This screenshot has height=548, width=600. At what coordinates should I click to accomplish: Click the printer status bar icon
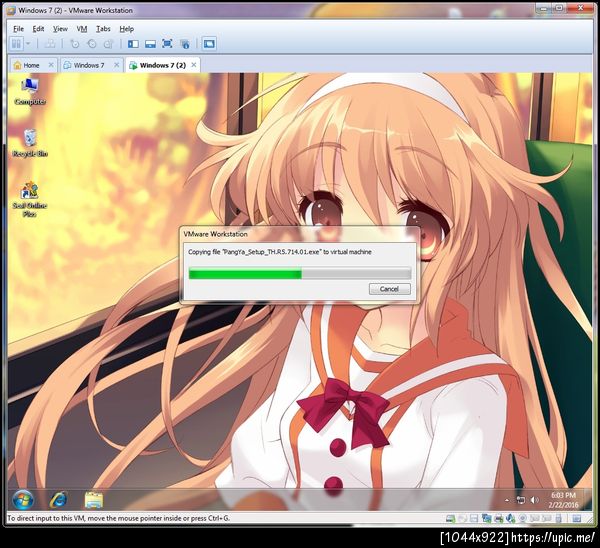click(498, 519)
